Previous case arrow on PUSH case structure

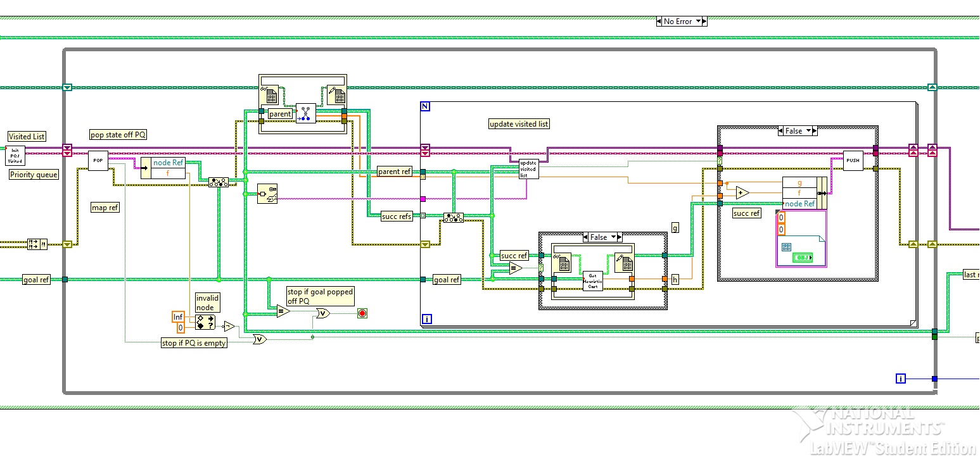pyautogui.click(x=781, y=131)
